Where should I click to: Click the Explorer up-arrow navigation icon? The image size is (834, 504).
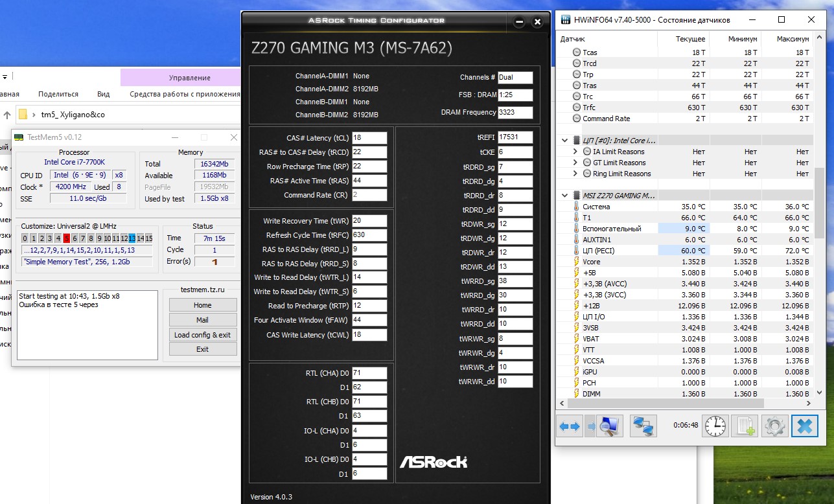click(x=7, y=115)
